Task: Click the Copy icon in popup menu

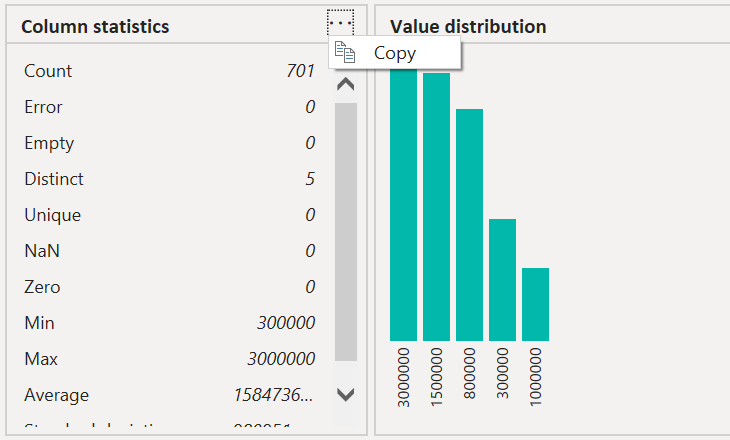Action: click(x=345, y=53)
